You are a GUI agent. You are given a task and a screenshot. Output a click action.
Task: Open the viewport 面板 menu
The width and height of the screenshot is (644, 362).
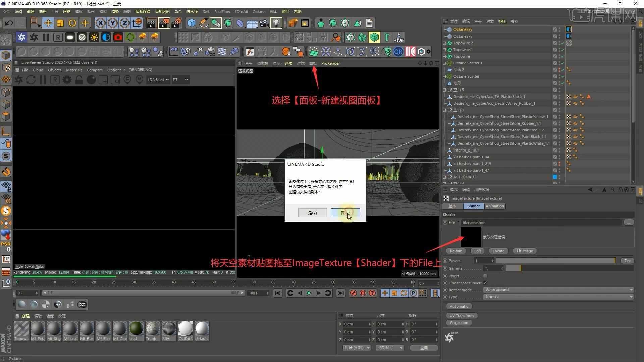click(x=313, y=63)
